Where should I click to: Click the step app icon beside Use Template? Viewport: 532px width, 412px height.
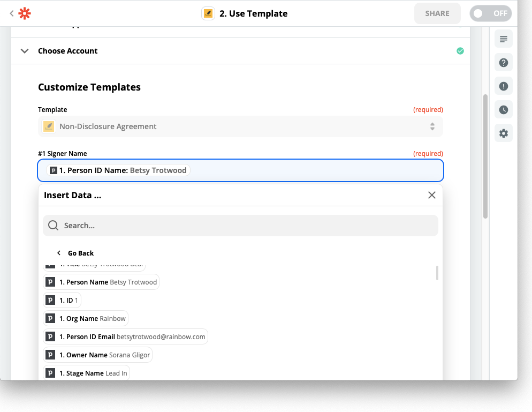pos(208,13)
